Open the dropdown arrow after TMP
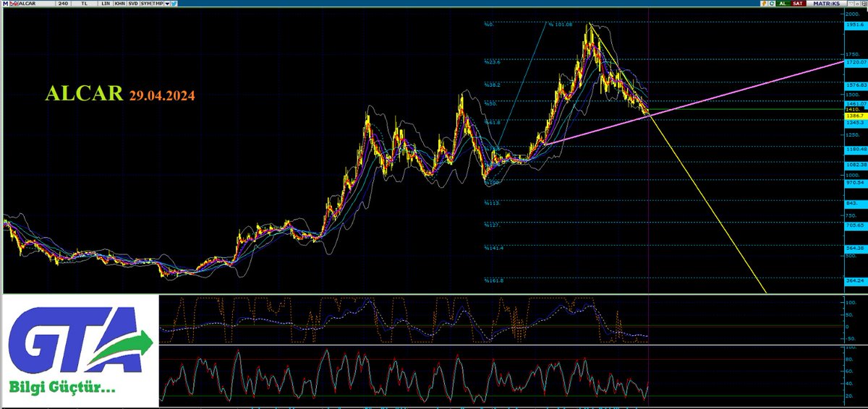The height and width of the screenshot is (409, 868). coord(167,4)
